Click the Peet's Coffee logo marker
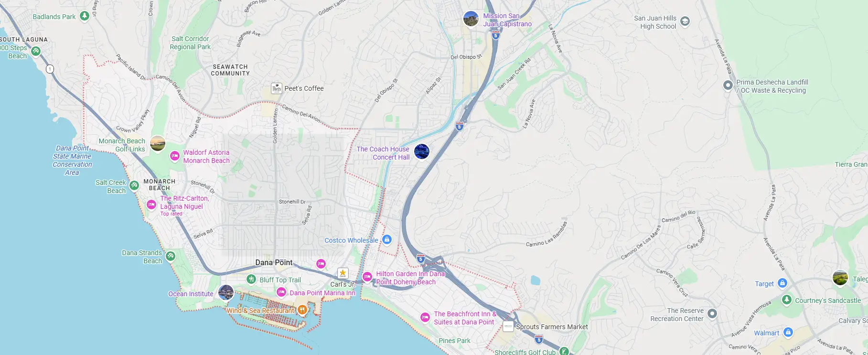868x355 pixels. (x=277, y=88)
